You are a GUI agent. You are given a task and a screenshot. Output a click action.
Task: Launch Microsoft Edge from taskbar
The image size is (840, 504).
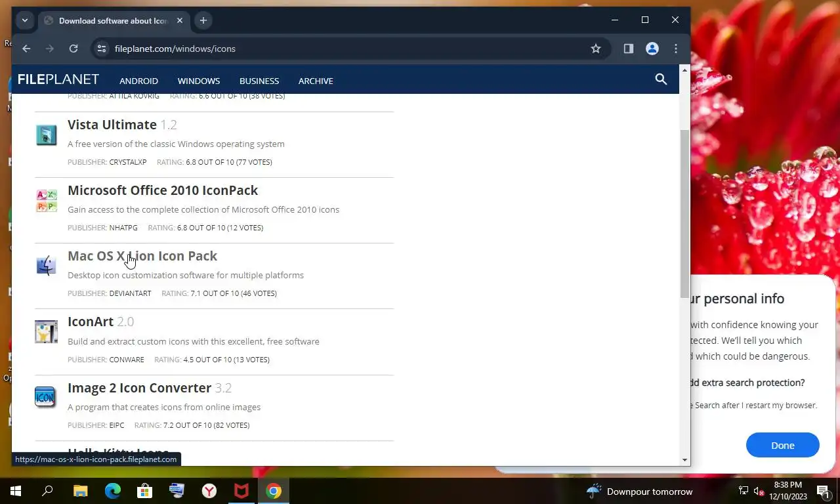coord(113,491)
